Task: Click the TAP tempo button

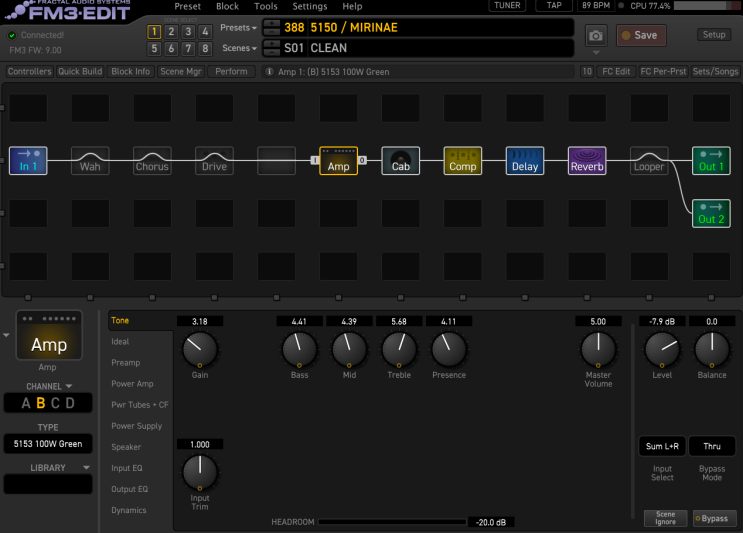Action: point(554,6)
